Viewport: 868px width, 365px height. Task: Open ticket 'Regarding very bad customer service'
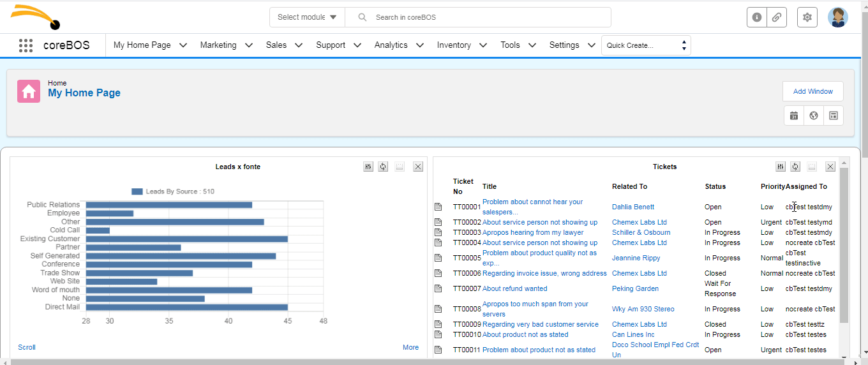click(541, 324)
